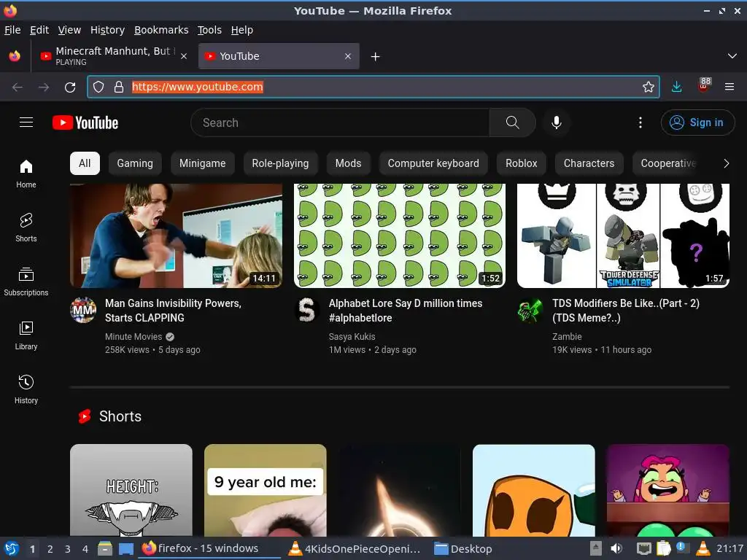Go back to previous page
747x560 pixels.
pyautogui.click(x=18, y=87)
